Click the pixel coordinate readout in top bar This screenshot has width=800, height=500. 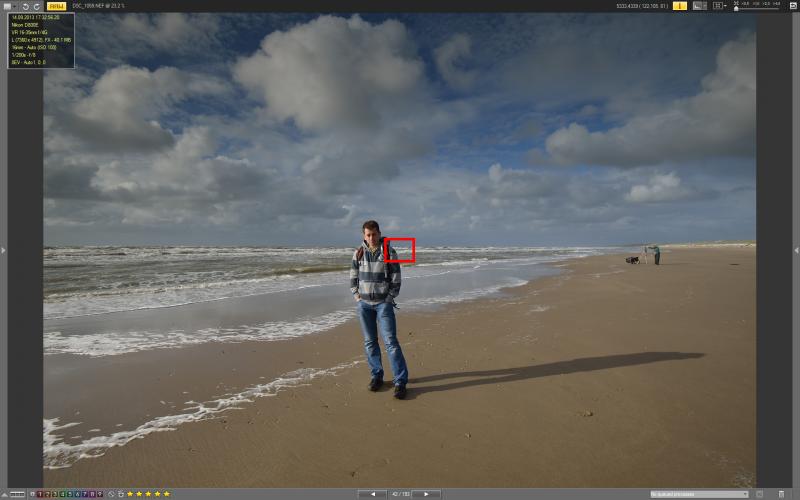click(642, 6)
